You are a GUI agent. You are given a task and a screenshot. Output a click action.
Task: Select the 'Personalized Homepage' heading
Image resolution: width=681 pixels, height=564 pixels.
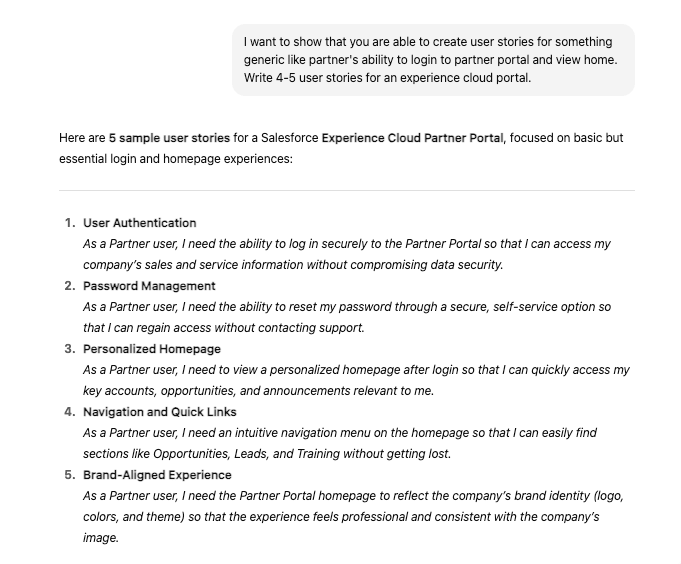coord(152,349)
